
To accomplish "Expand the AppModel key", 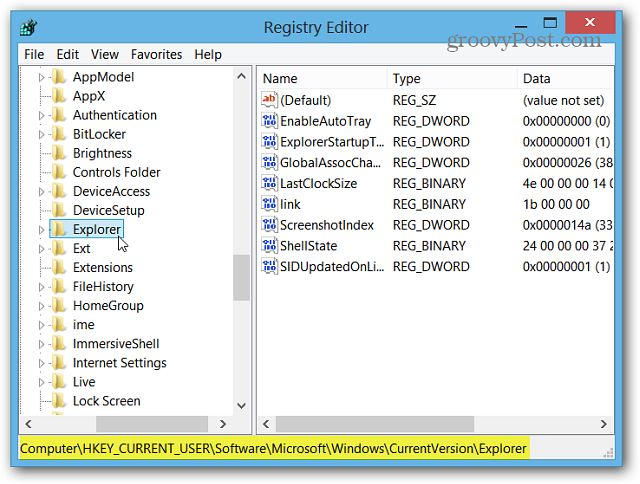I will [x=41, y=77].
